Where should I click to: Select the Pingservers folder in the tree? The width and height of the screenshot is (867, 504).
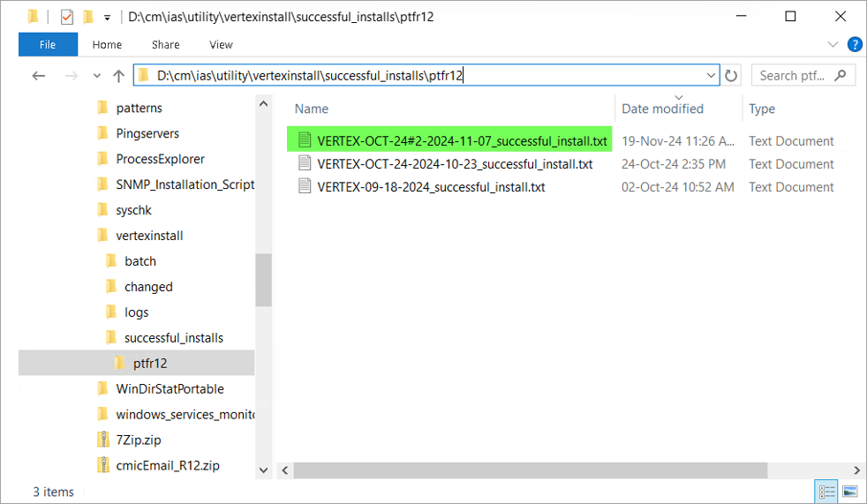147,133
